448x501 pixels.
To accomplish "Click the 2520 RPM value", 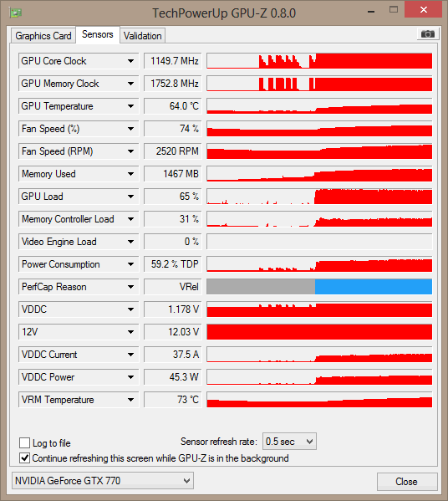I will click(x=173, y=151).
